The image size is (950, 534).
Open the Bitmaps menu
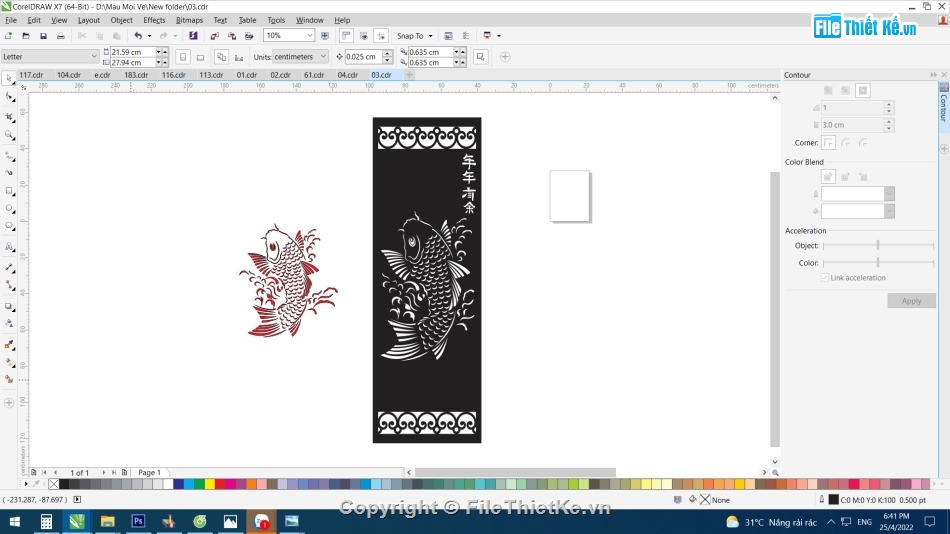pos(189,20)
